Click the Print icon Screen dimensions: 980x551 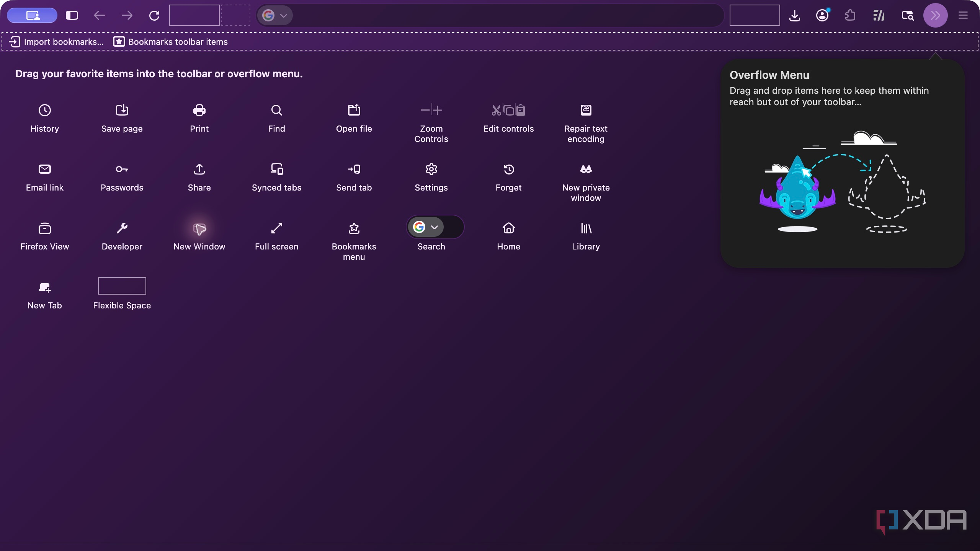click(199, 110)
